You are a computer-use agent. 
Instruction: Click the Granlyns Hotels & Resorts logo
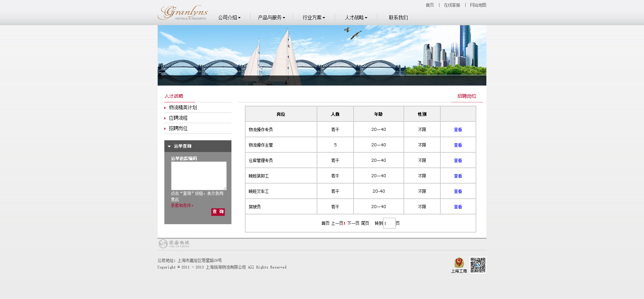pos(183,13)
